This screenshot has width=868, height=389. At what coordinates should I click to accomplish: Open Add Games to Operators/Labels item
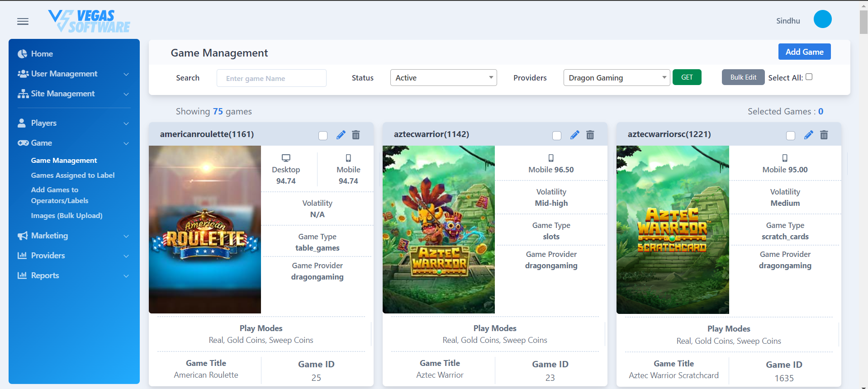(x=60, y=195)
